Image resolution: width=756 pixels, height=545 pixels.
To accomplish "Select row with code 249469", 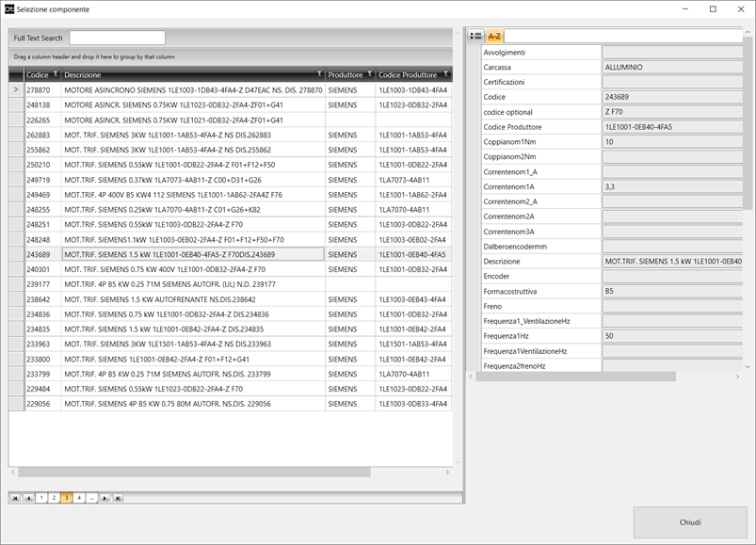I will [230, 195].
